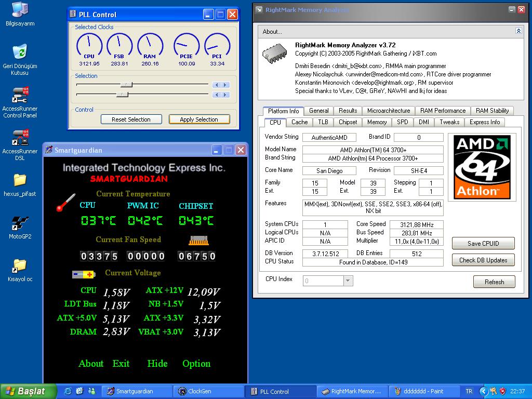This screenshot has height=399, width=532.
Task: Select the MotoGP2 desktop shortcut
Action: (x=20, y=228)
